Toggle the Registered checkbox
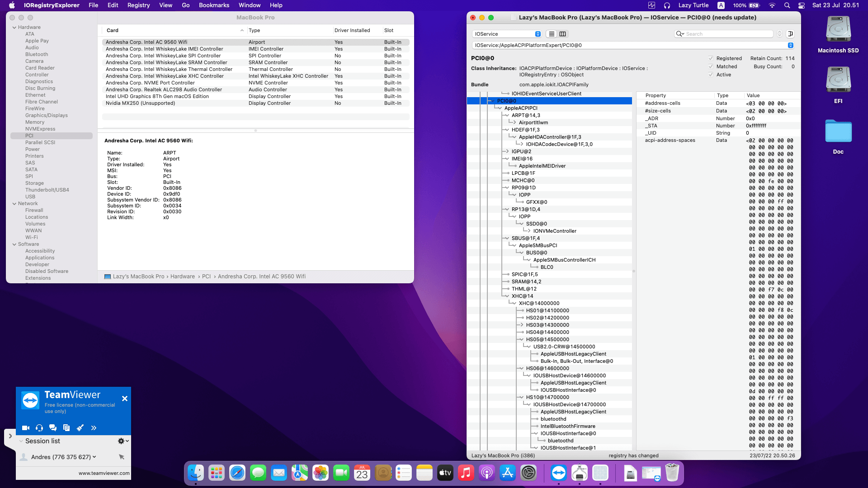 711,58
